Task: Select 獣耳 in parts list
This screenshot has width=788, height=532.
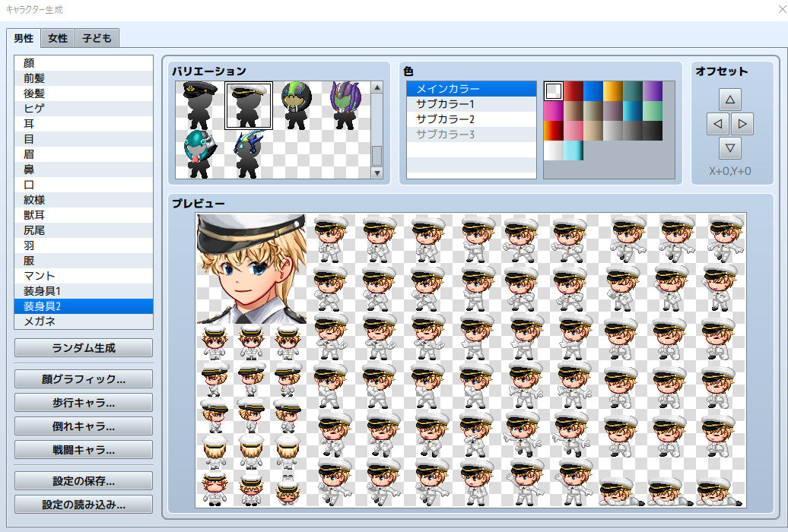Action: click(x=84, y=214)
